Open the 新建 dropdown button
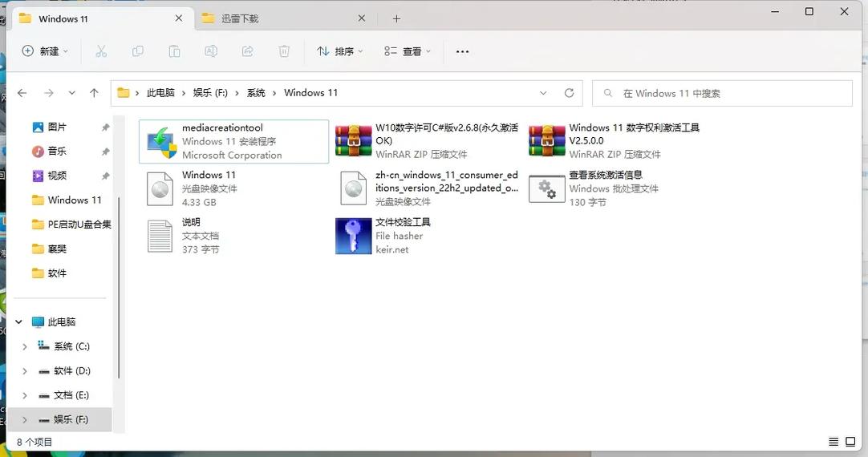The width and height of the screenshot is (868, 457). tap(45, 51)
